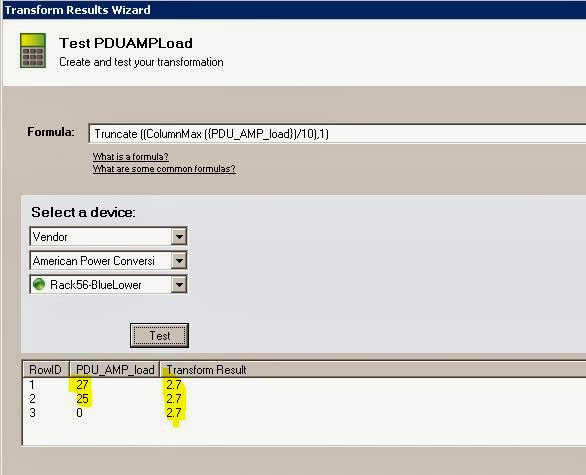Click the Test button
The height and width of the screenshot is (475, 586).
[160, 336]
